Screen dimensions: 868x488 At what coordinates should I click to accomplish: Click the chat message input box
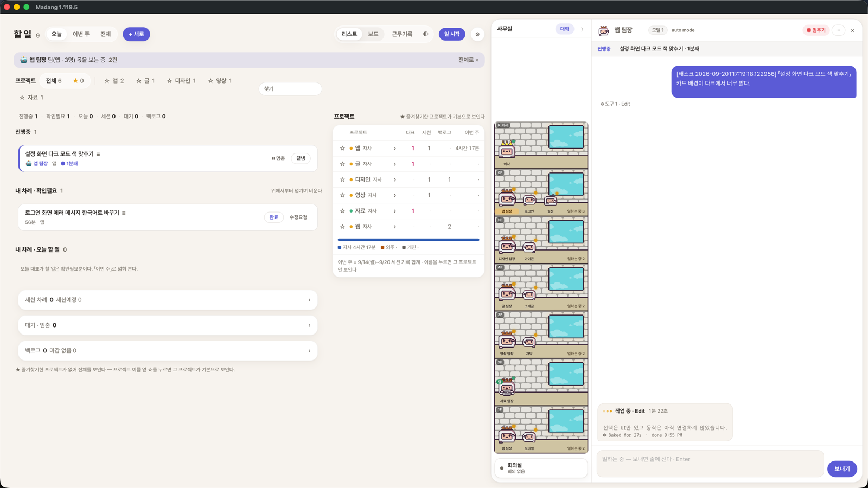pyautogui.click(x=710, y=464)
